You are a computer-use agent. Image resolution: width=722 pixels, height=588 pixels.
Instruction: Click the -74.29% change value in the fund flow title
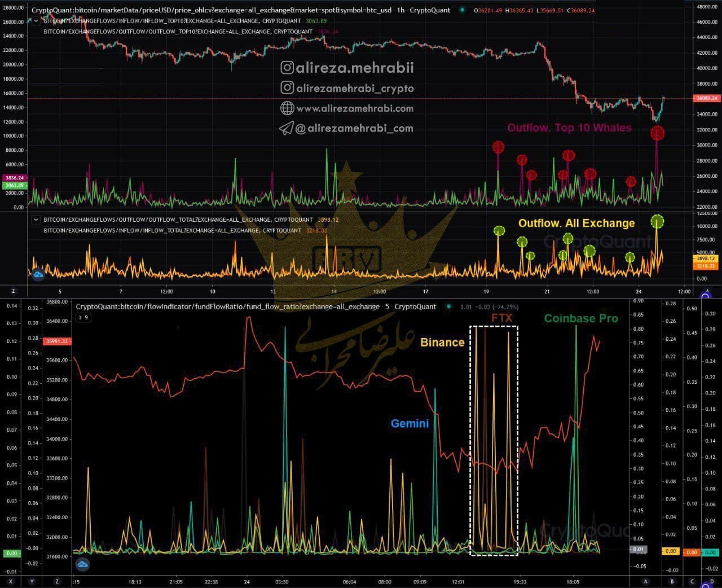click(x=507, y=307)
